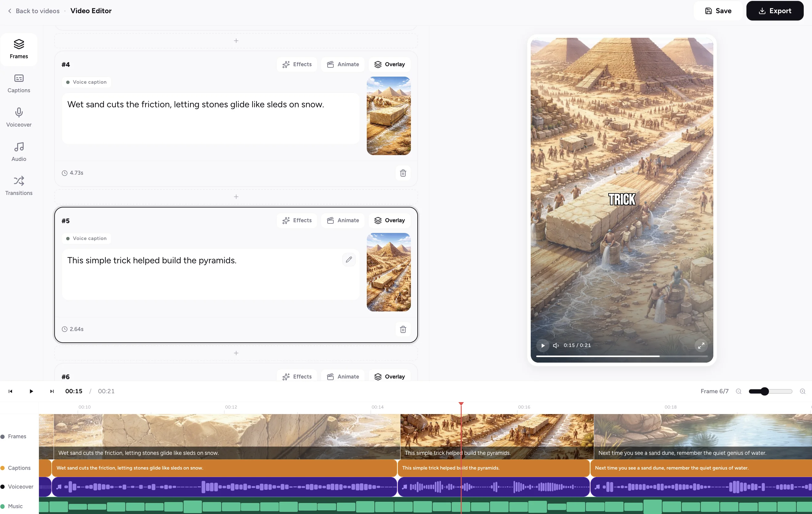Save the video project
This screenshot has height=514, width=812.
[718, 11]
